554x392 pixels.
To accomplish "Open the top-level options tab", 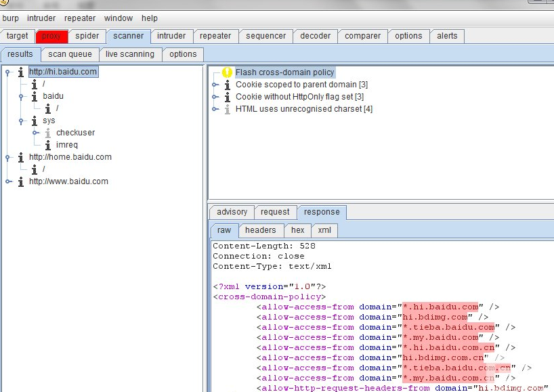I will click(408, 36).
